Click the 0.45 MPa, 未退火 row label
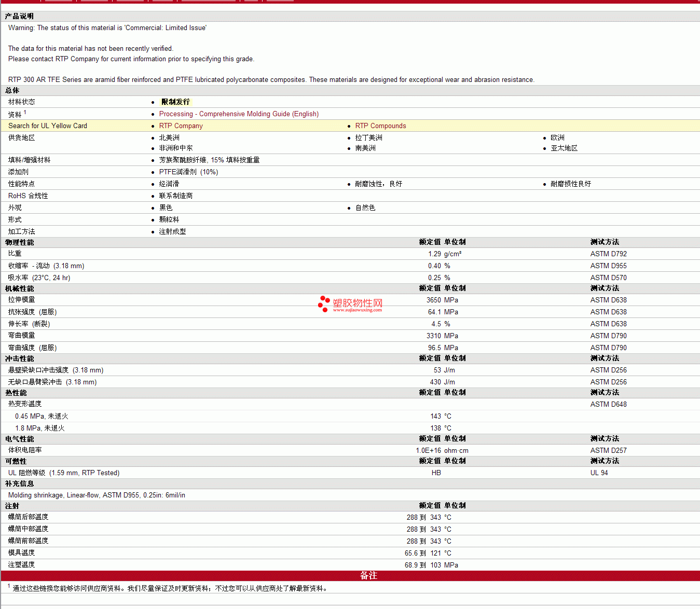Image resolution: width=700 pixels, height=609 pixels. (x=42, y=416)
